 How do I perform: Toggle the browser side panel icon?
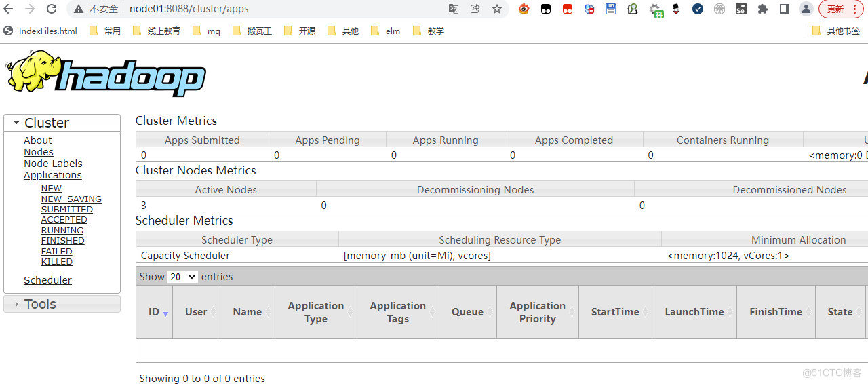coord(785,9)
